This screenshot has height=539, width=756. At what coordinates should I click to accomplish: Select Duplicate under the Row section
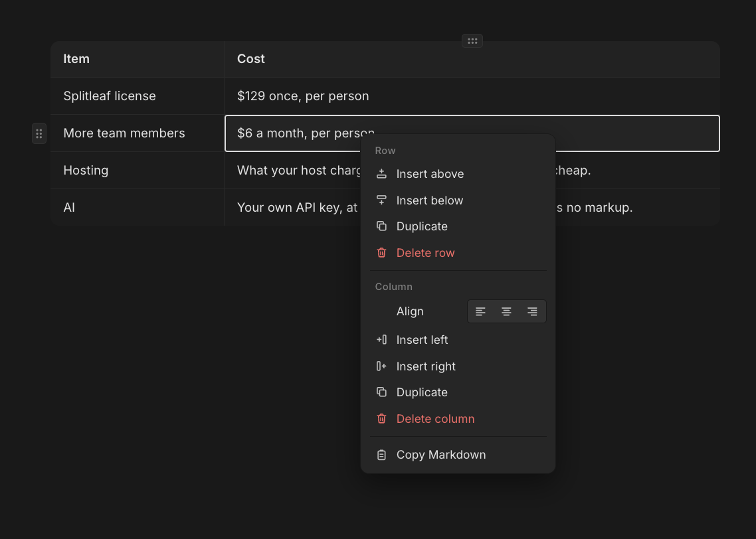[458, 226]
